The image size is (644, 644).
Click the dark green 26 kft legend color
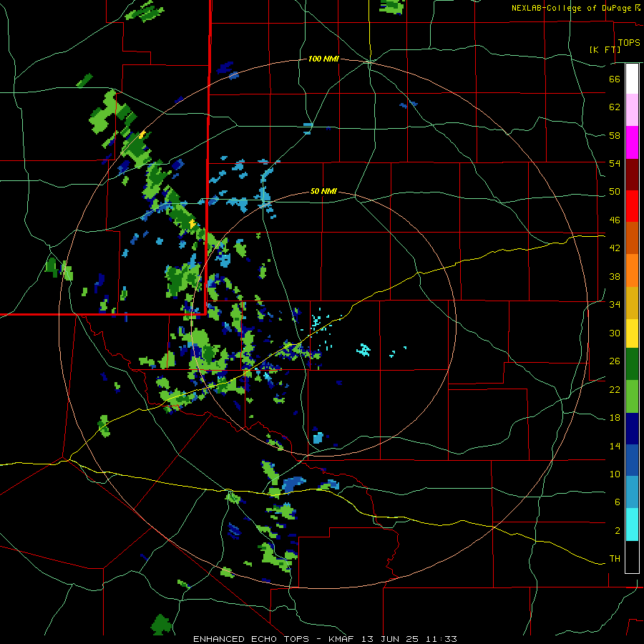pyautogui.click(x=632, y=364)
